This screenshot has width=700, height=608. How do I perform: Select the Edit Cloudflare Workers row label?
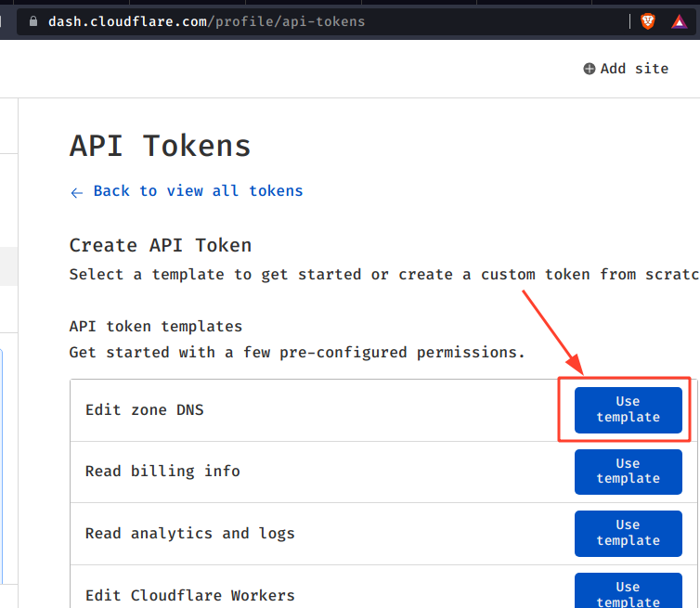coord(189,595)
